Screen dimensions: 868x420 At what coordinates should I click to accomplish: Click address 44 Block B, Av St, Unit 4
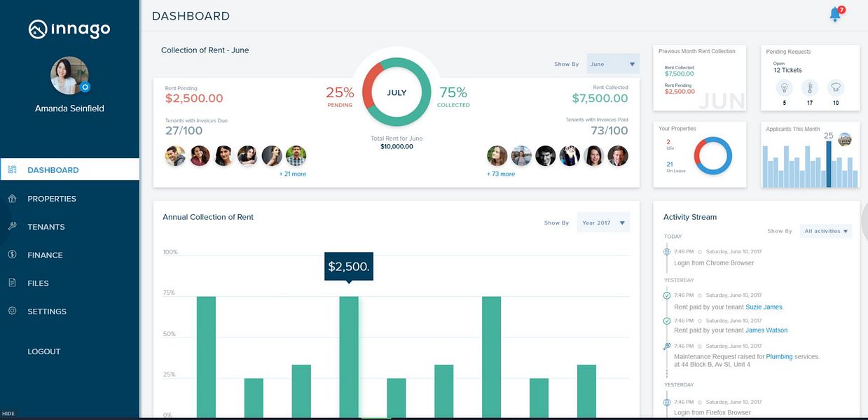click(712, 365)
